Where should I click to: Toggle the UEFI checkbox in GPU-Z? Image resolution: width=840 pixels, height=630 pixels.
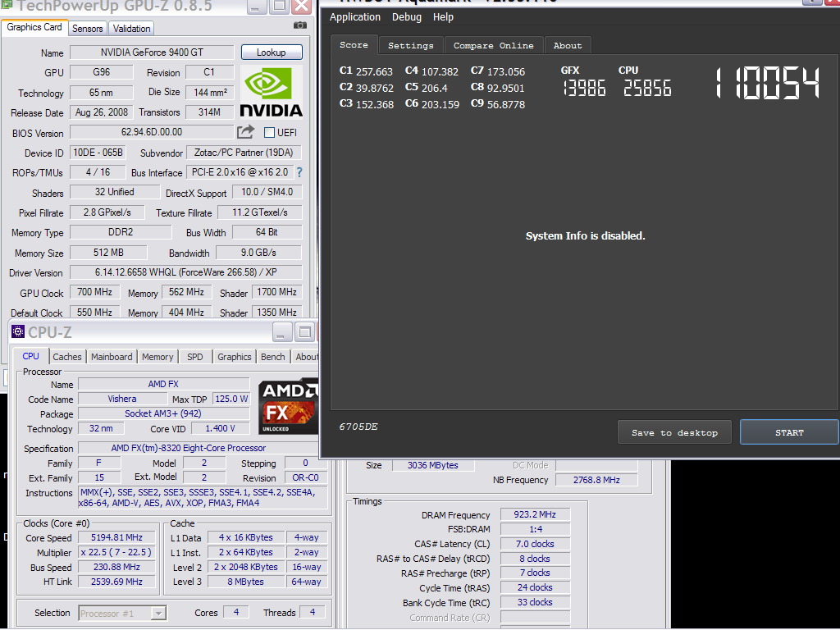tap(269, 132)
